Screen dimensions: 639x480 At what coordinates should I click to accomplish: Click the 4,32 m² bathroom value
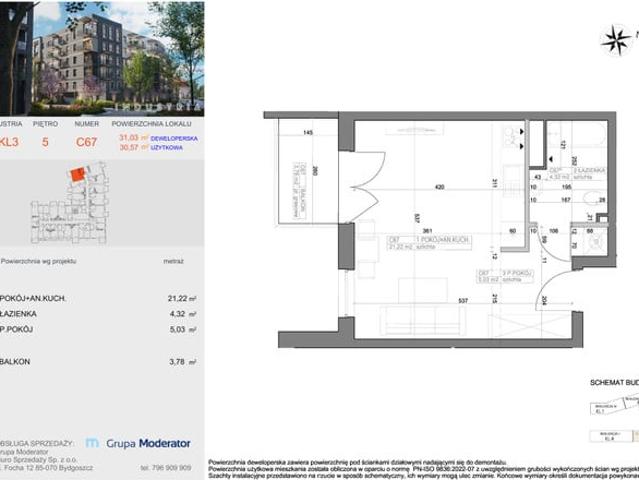[183, 314]
